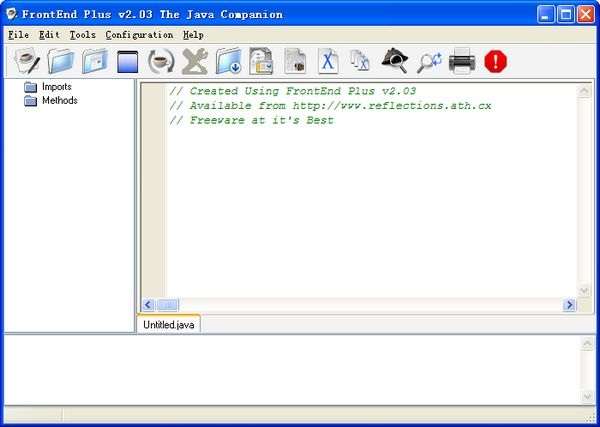Open a file using the blue folder icon

(61, 61)
